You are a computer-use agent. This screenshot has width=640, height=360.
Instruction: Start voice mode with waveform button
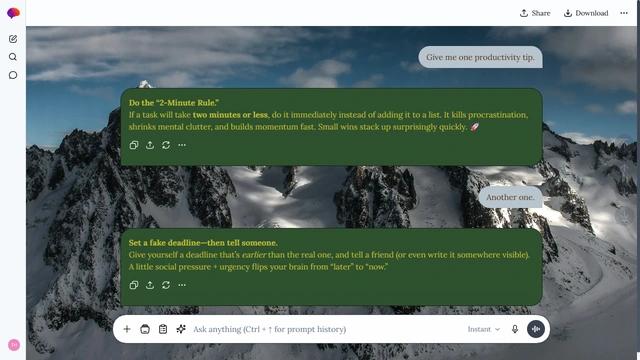[536, 329]
